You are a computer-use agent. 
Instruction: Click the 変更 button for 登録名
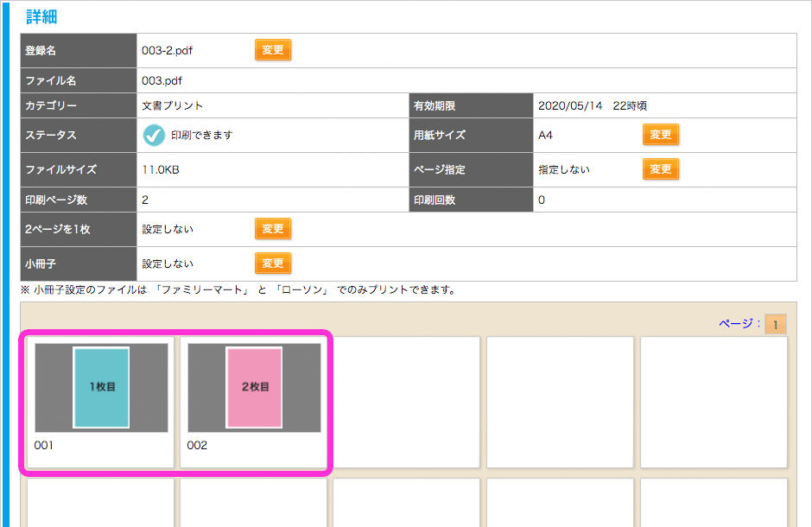(272, 50)
